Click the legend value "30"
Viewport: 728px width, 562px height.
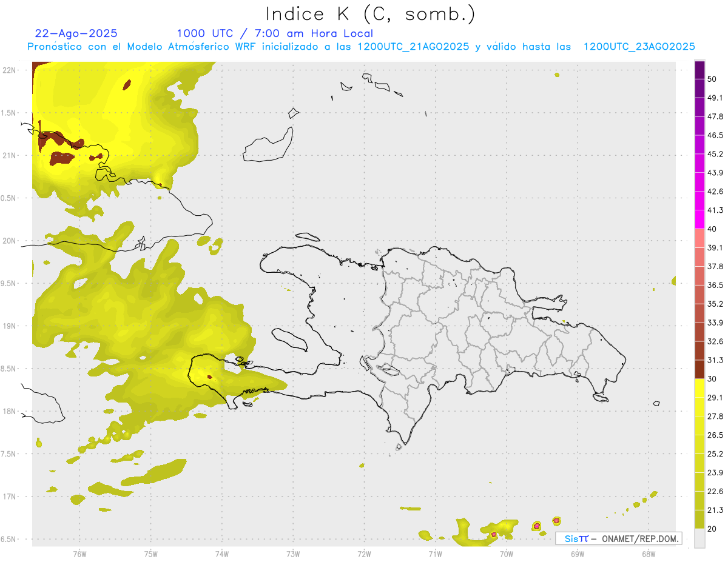click(x=713, y=379)
